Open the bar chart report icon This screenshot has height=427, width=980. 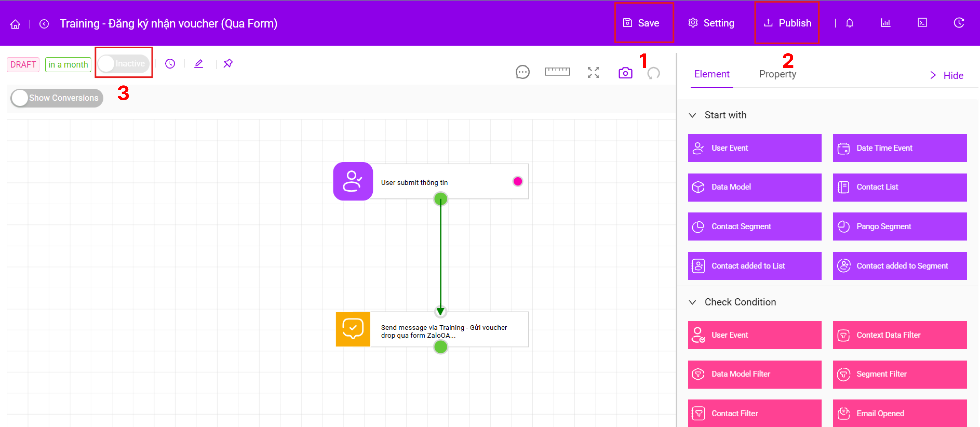point(886,23)
